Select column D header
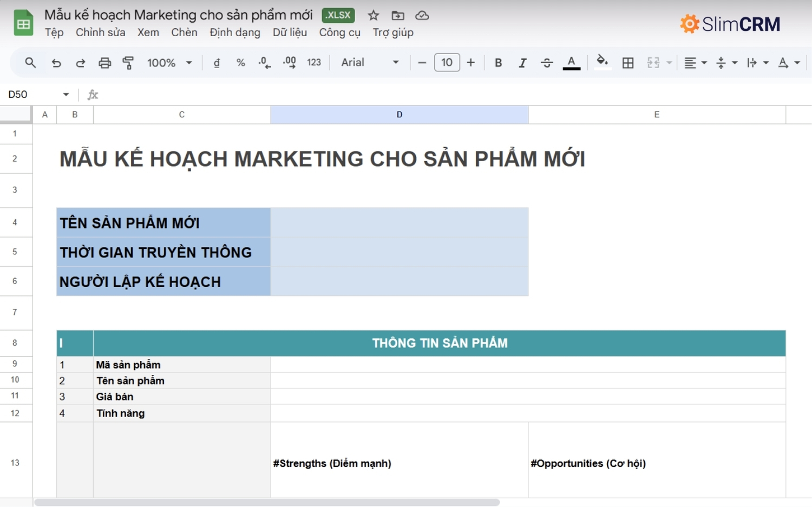812x507 pixels. tap(400, 115)
